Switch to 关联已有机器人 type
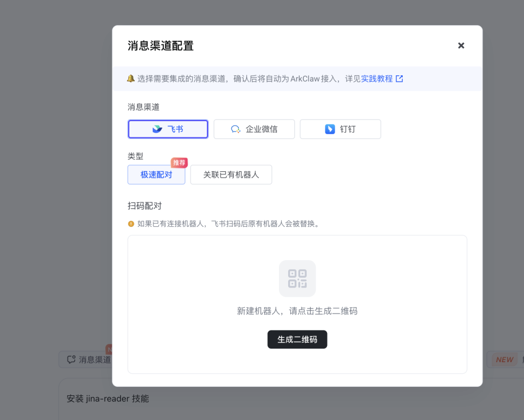The image size is (524, 420). [231, 175]
